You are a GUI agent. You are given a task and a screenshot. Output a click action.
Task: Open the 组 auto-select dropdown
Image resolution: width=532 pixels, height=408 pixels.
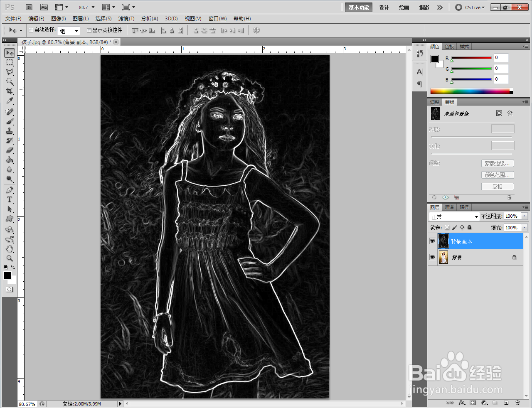pyautogui.click(x=76, y=31)
